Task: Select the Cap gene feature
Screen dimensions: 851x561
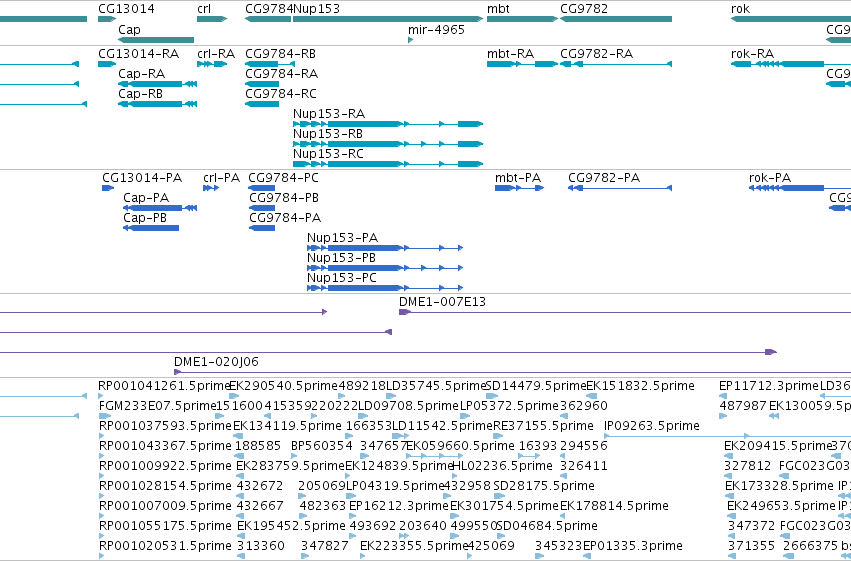Action: 156,40
